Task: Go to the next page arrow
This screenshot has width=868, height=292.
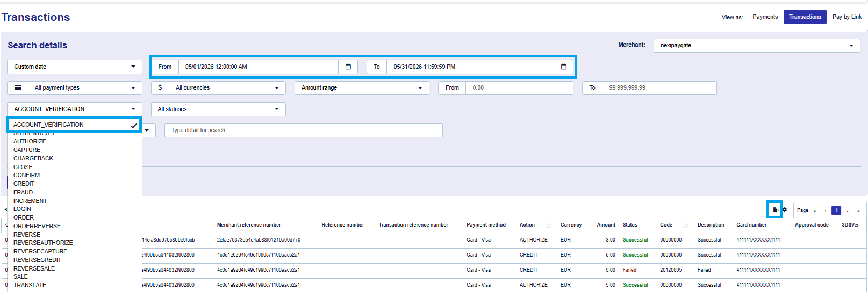Action: (848, 210)
